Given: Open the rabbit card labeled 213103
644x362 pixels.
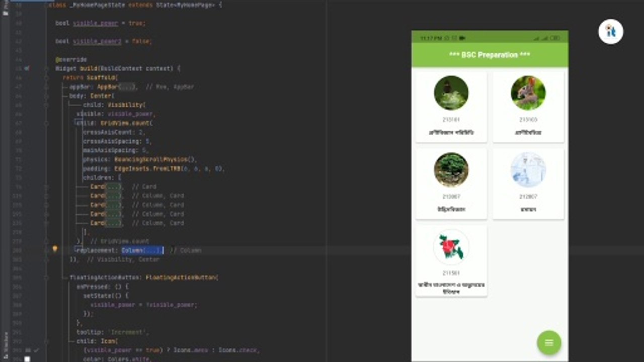Looking at the screenshot, I should (x=528, y=107).
